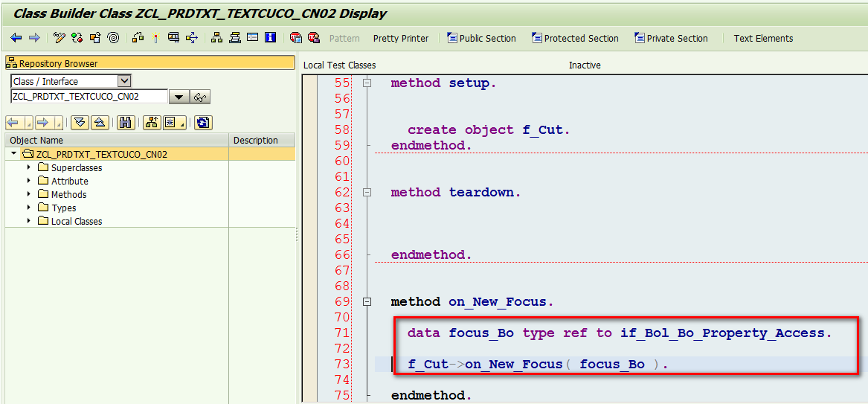Click the stacked navigation window icon
Viewport: 868px width, 404px height.
point(235,38)
